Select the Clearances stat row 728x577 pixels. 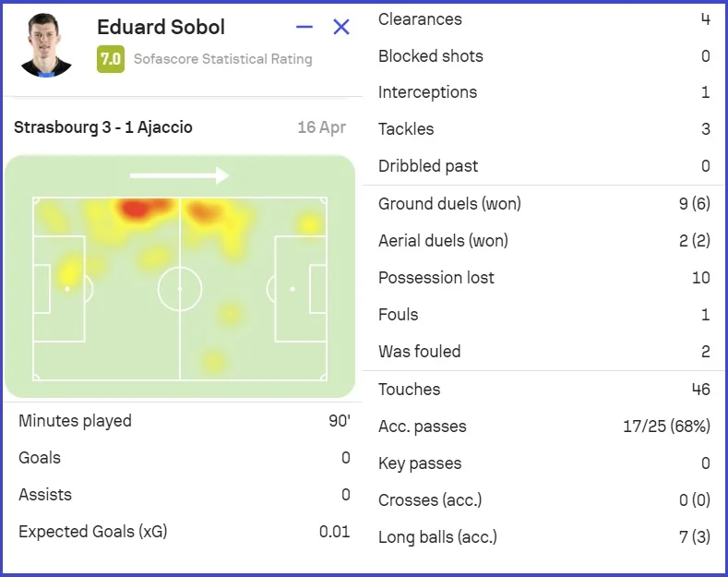coord(544,19)
